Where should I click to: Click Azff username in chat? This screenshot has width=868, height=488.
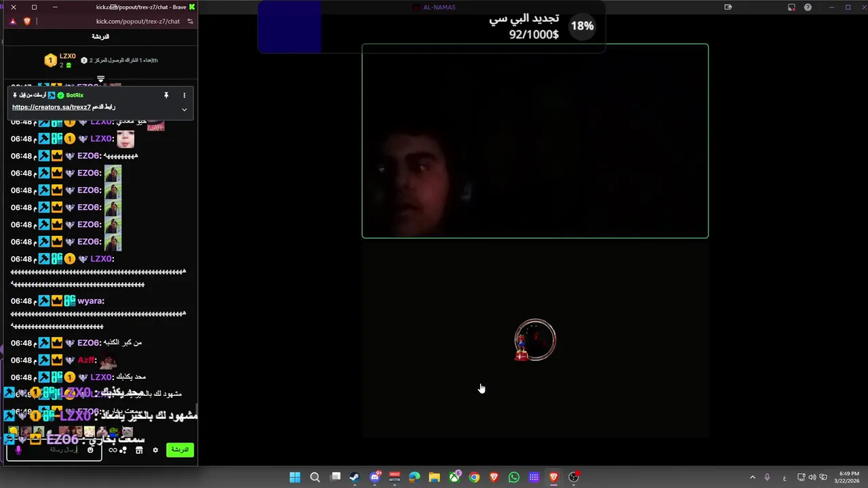point(86,361)
